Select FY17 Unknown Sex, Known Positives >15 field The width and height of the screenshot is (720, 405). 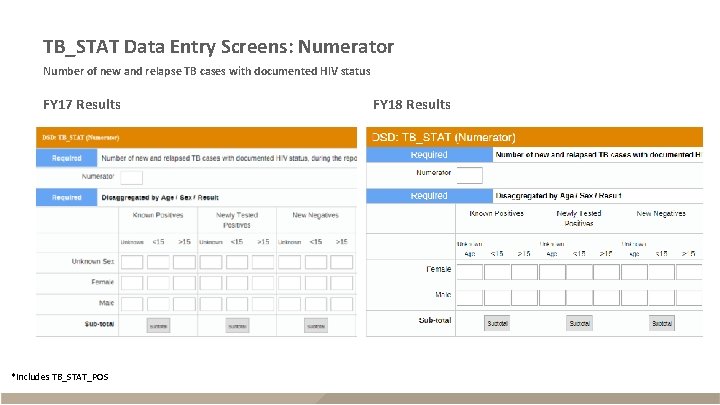tap(184, 262)
